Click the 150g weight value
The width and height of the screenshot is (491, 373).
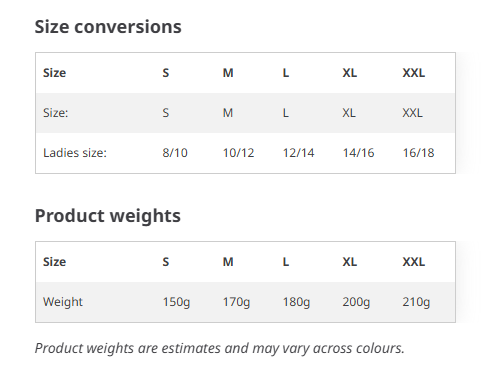pyautogui.click(x=176, y=302)
